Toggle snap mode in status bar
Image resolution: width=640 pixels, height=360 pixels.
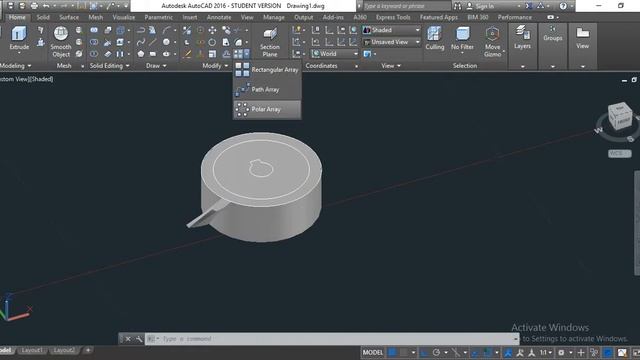coord(404,352)
